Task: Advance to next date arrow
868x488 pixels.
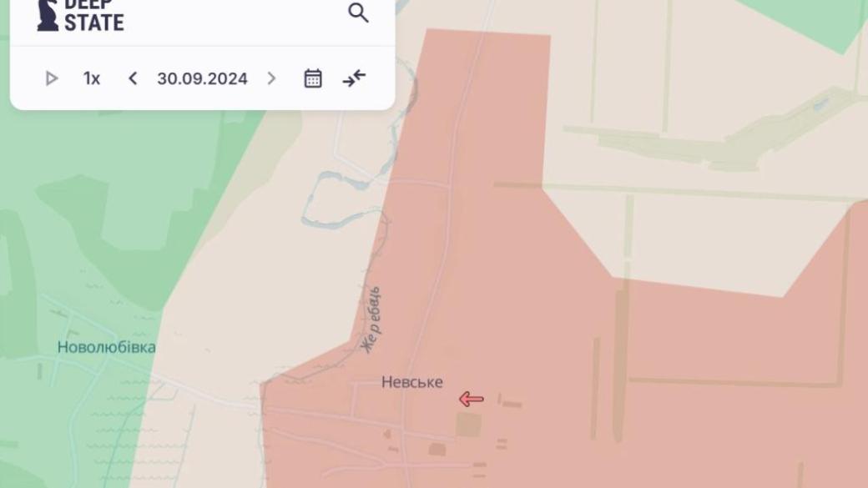Action: [271, 78]
